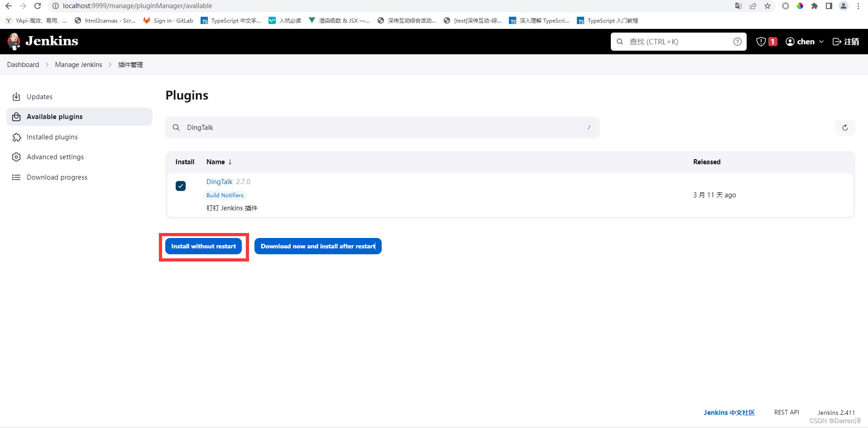Open the TypeScript 中文手册 bookmark

[x=231, y=21]
